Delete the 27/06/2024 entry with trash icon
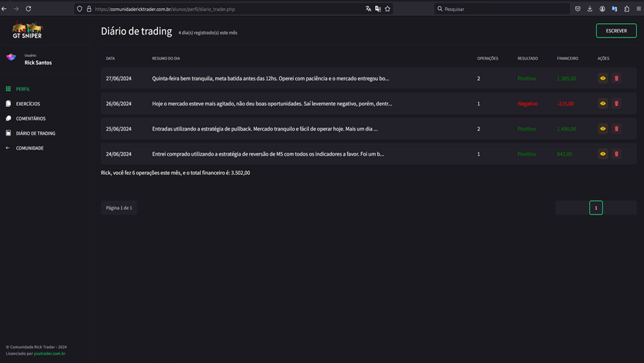The image size is (644, 363). pos(617,78)
